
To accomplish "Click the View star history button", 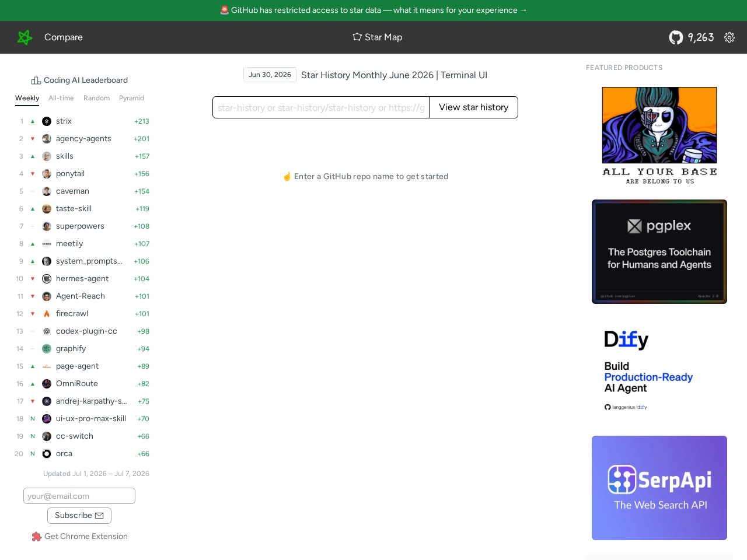I will (x=473, y=107).
